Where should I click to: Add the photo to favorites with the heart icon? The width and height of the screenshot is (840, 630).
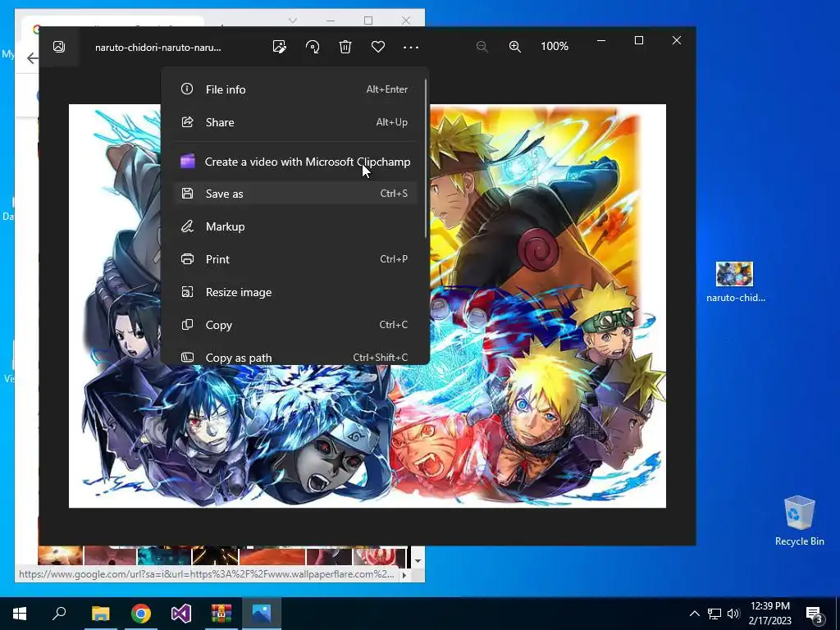(x=378, y=47)
